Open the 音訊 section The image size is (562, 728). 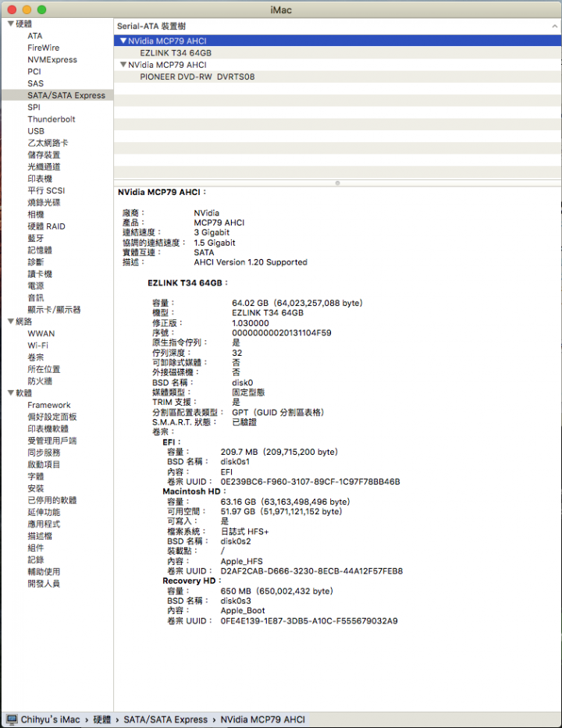[36, 298]
